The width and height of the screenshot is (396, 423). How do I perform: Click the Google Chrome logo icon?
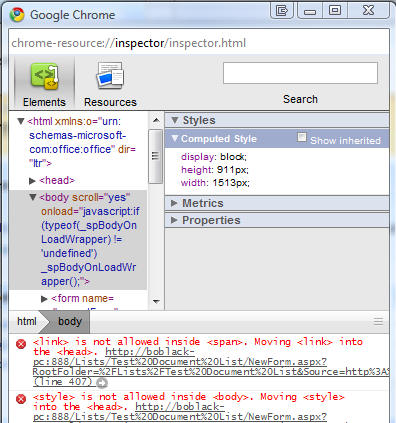(x=17, y=15)
